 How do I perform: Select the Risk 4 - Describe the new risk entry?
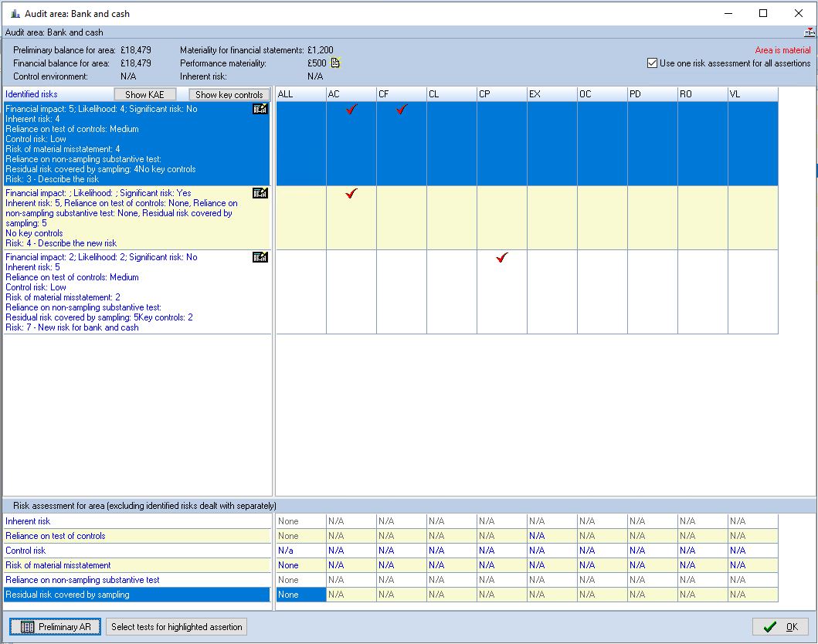coord(137,218)
